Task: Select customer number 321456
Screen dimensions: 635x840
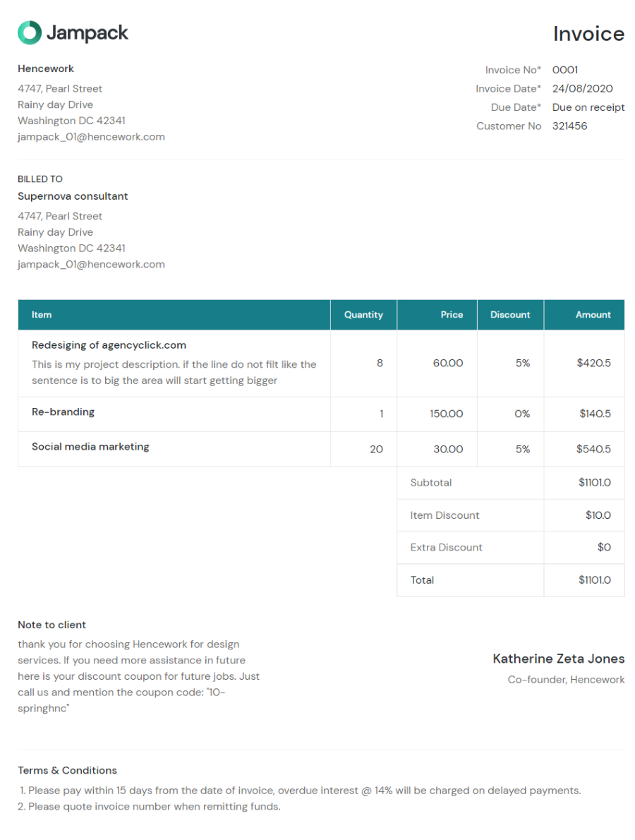Action: [569, 126]
